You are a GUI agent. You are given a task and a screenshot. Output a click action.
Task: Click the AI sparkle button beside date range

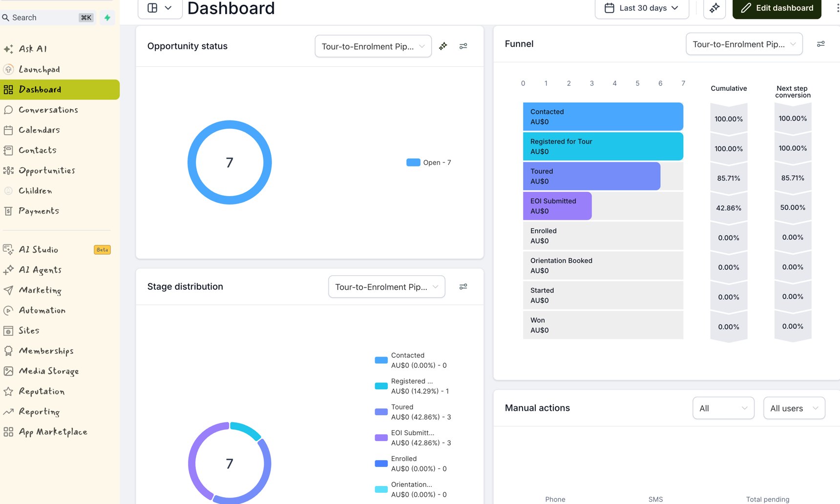tap(714, 8)
